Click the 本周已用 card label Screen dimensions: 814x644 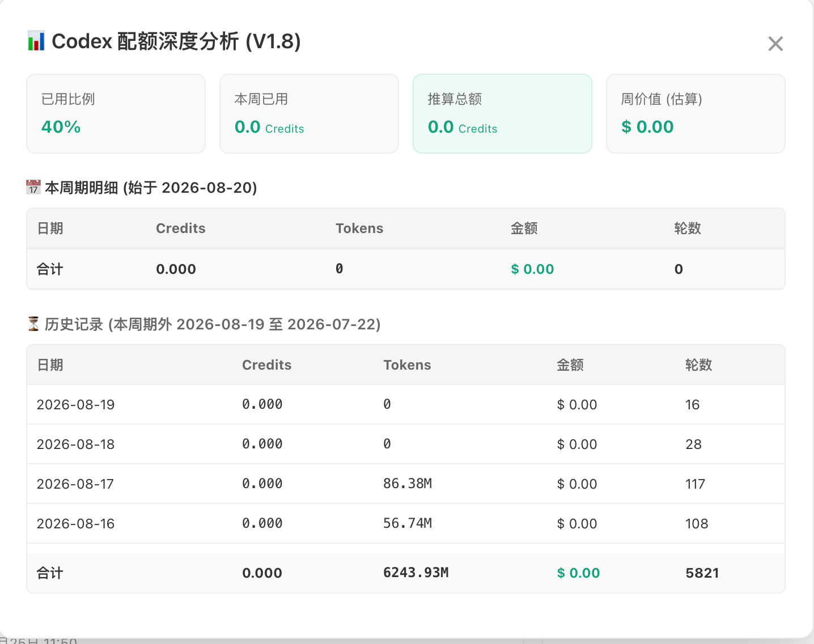tap(261, 99)
